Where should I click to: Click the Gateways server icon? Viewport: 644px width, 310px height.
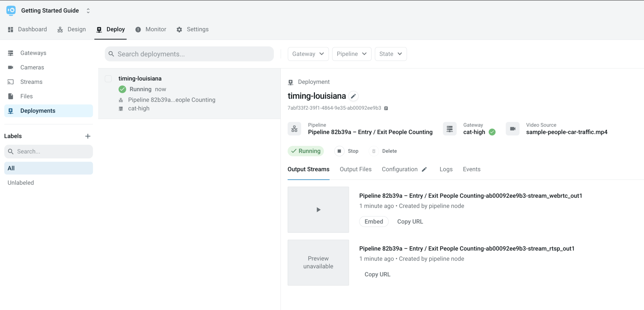click(x=11, y=53)
